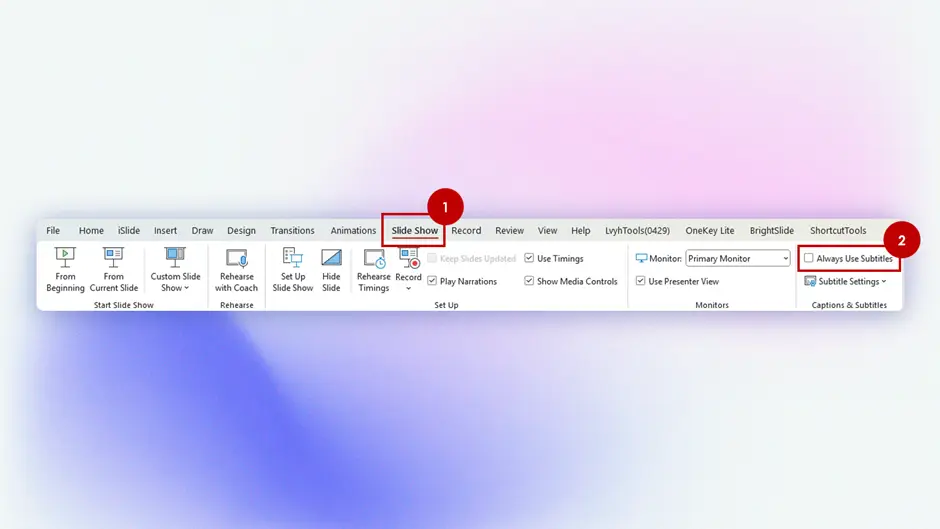Click the Start Slide Show group label
This screenshot has width=940, height=529.
coord(123,305)
